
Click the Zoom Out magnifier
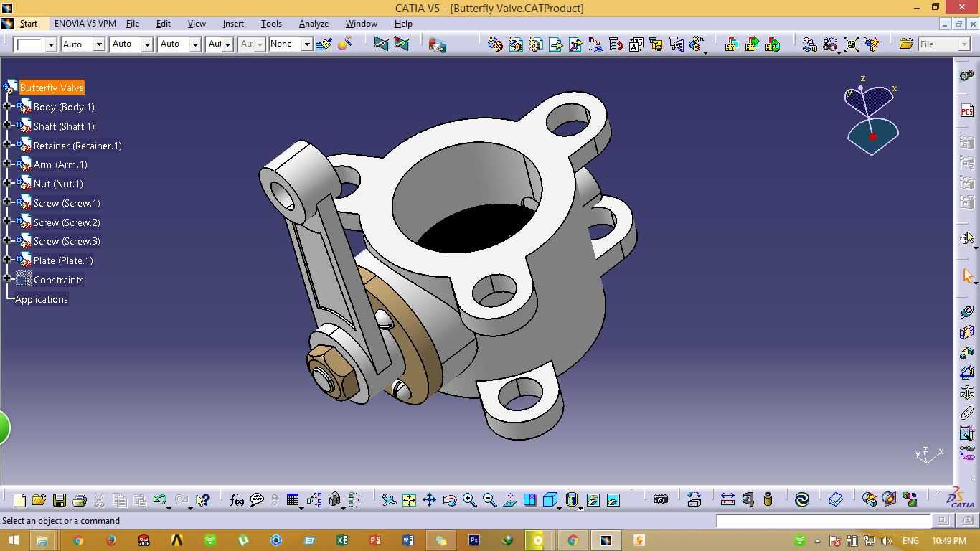click(x=489, y=500)
